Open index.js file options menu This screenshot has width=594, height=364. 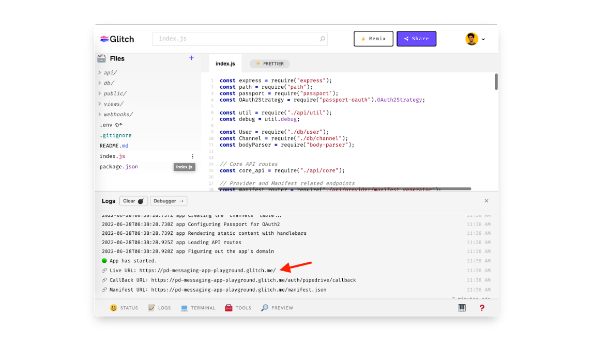[193, 156]
